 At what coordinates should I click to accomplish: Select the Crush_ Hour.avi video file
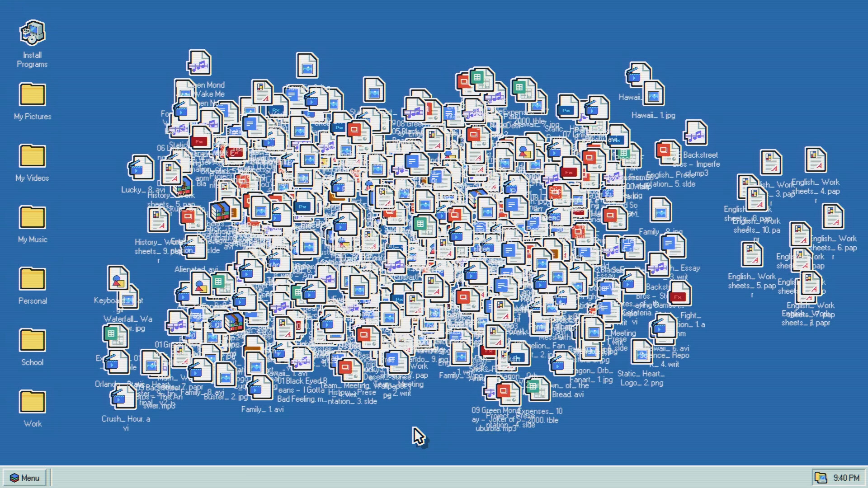pyautogui.click(x=123, y=397)
